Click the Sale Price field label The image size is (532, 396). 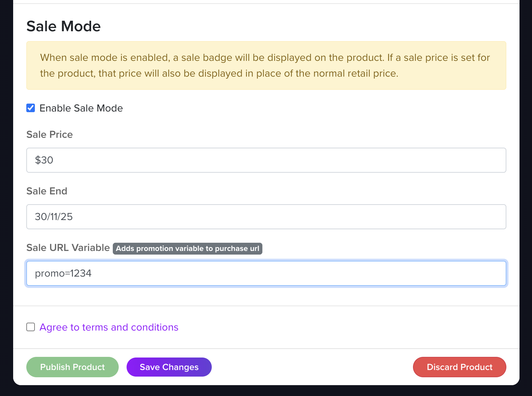(49, 135)
